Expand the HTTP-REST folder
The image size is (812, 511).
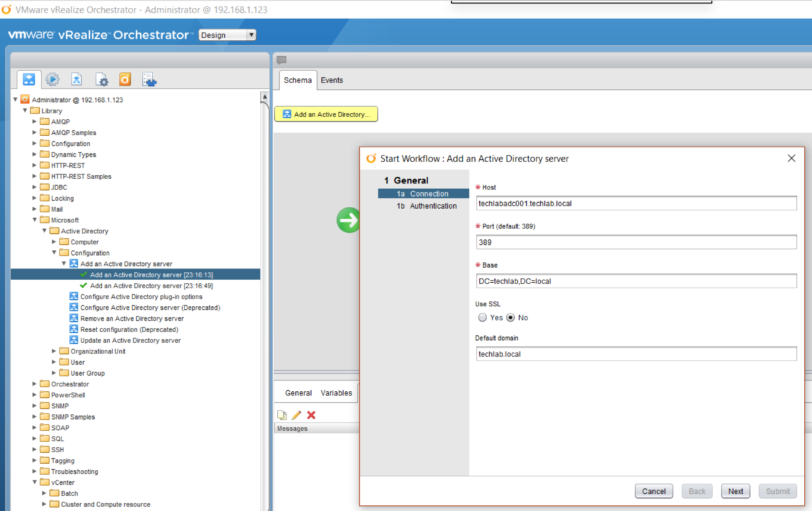point(35,165)
